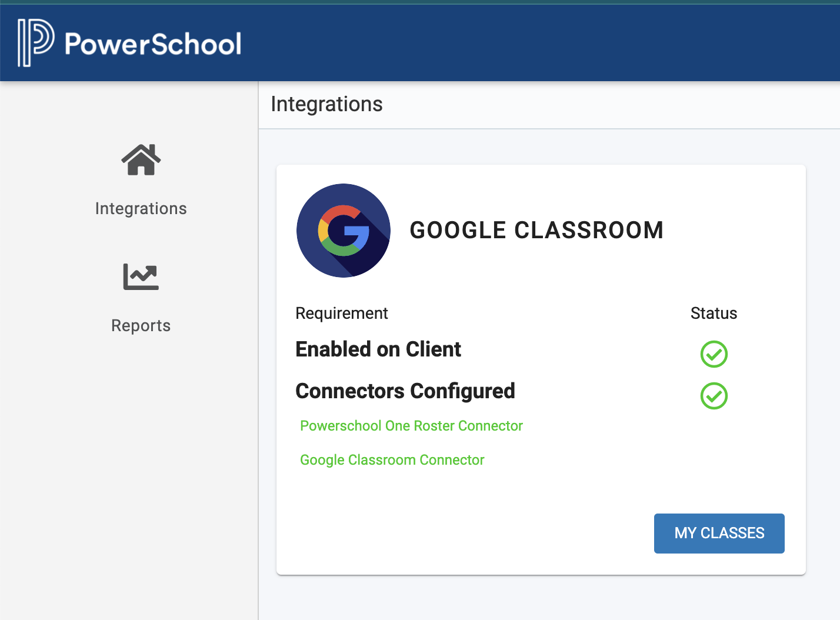Click the PowerSchool P logo icon

(x=35, y=43)
